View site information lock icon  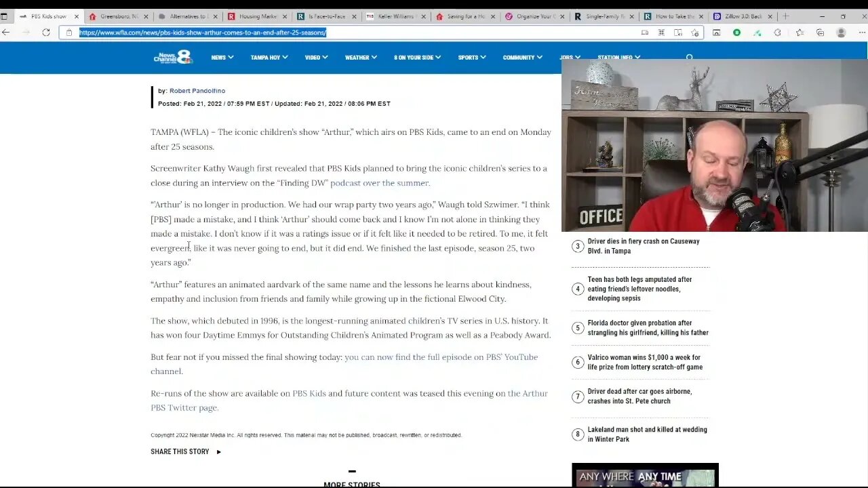68,33
